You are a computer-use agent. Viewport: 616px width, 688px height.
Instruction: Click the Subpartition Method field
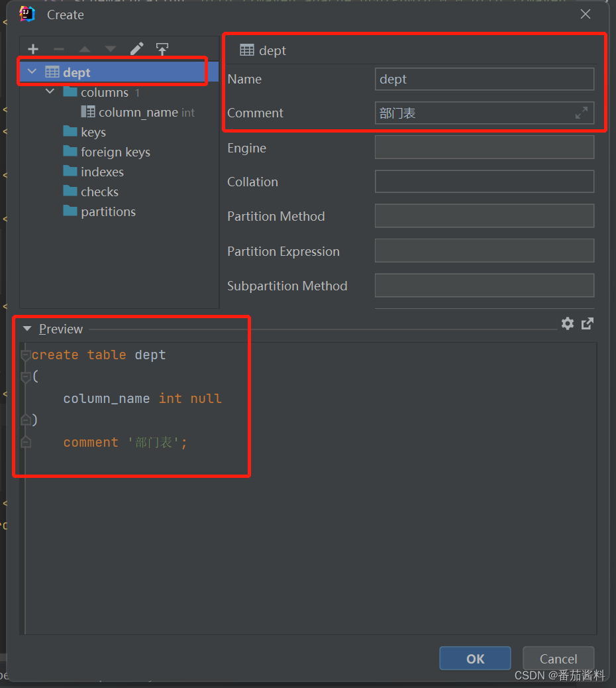484,285
